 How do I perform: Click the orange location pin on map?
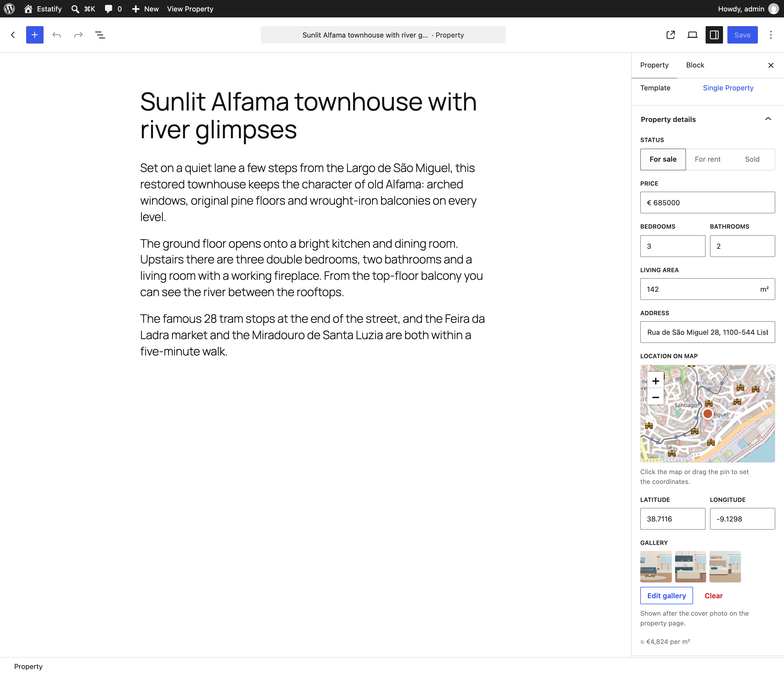coord(708,413)
